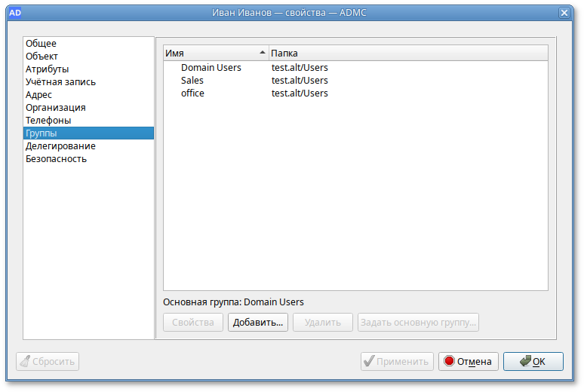584x392 pixels.
Task: Switch to the Безопасность section
Action: [56, 159]
